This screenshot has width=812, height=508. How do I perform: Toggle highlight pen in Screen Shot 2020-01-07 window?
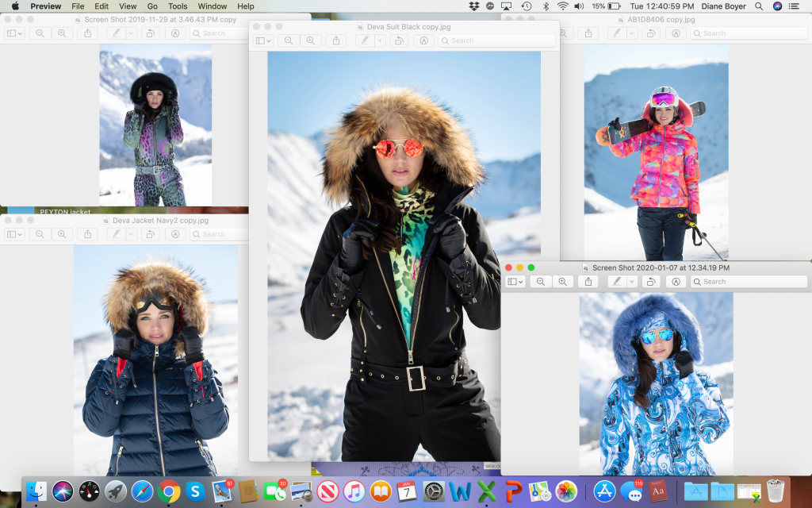(x=617, y=282)
